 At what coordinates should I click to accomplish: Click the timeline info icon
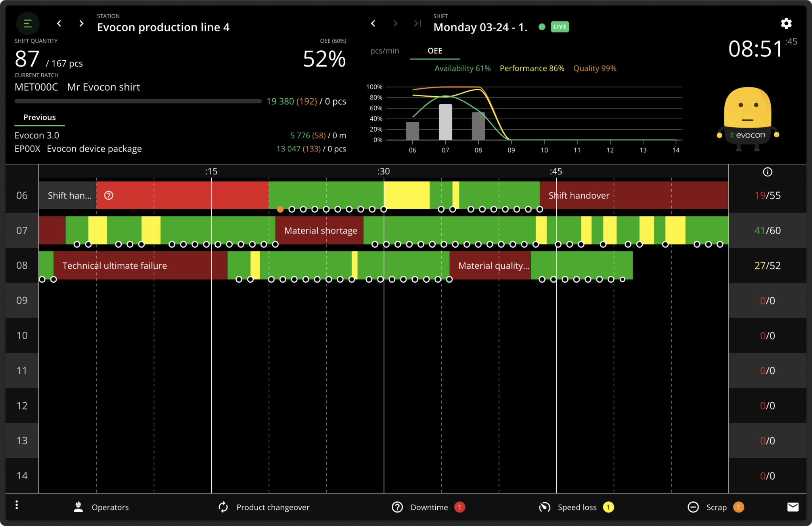pos(767,172)
